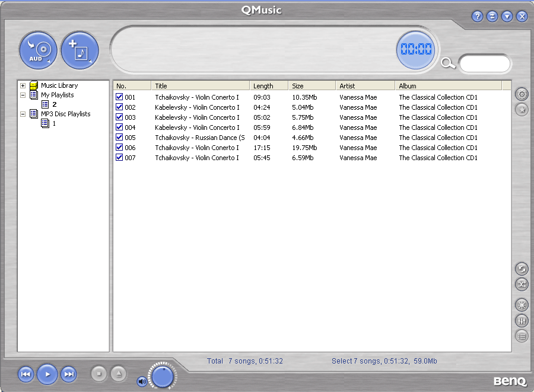Close QMusic with the X button
The image size is (534, 392).
pos(522,16)
